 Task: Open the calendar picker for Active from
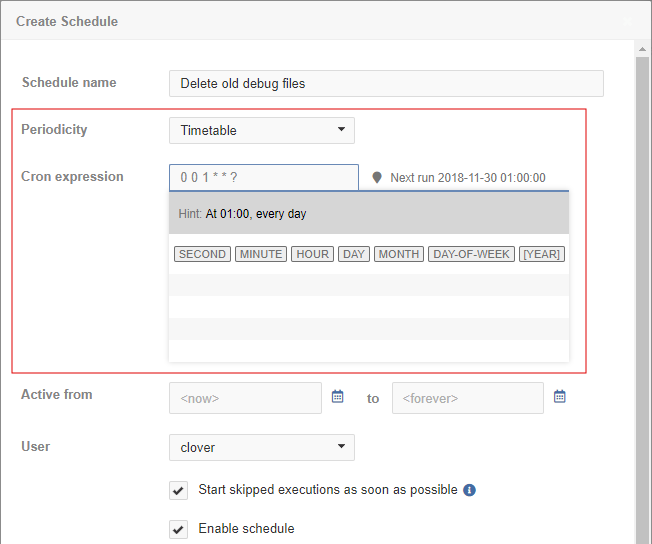click(x=338, y=397)
